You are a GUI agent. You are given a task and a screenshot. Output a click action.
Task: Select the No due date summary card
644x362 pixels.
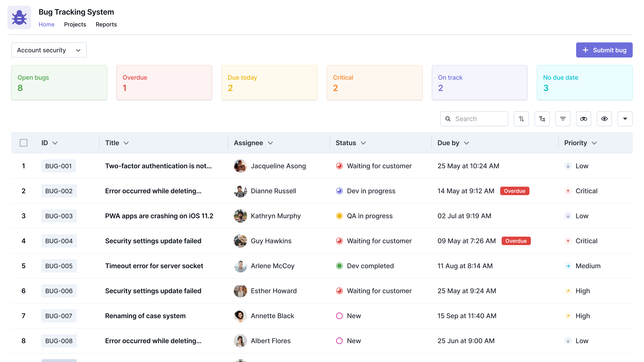point(585,82)
